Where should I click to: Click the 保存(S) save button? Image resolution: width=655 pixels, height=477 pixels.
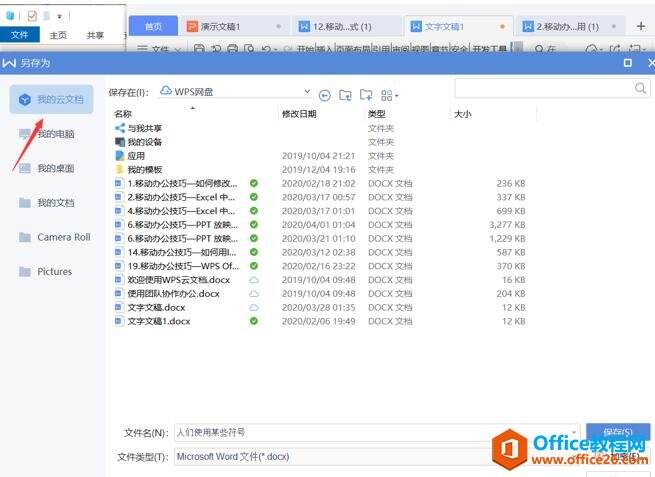[x=618, y=432]
